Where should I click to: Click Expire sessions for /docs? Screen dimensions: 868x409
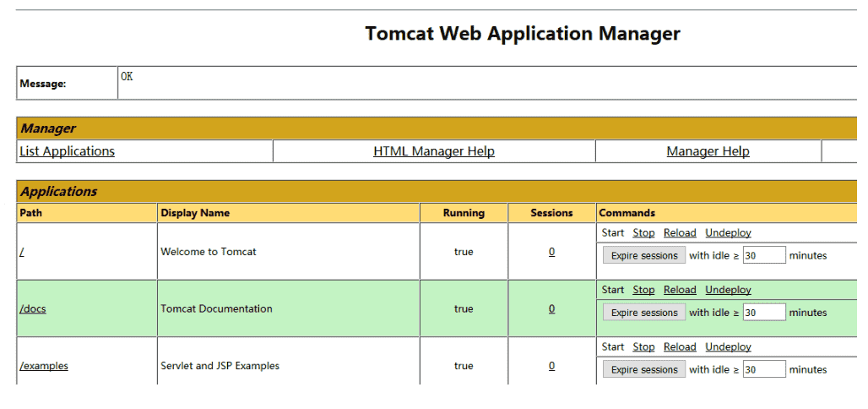click(644, 313)
